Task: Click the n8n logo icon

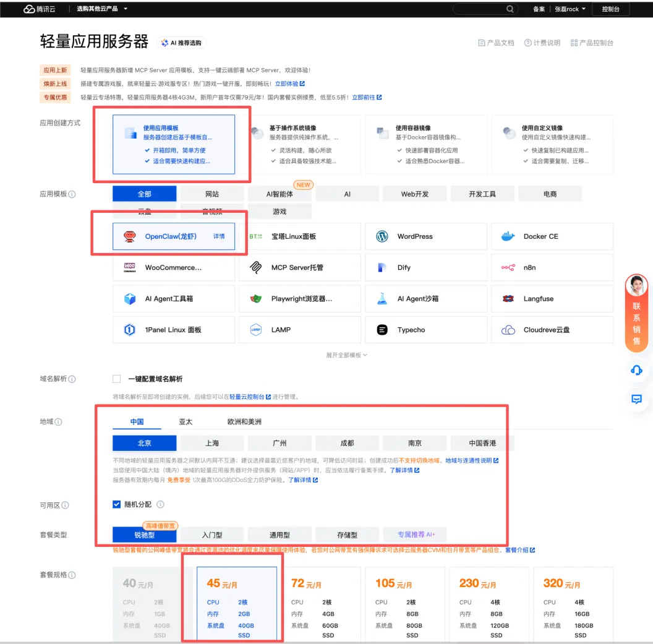Action: 508,267
